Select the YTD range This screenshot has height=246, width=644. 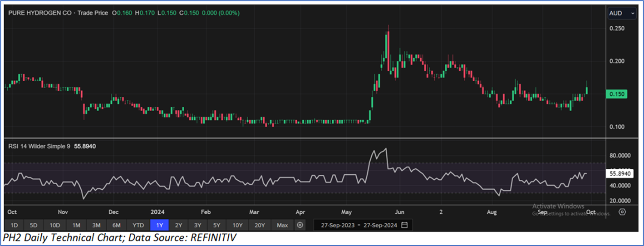(138, 225)
